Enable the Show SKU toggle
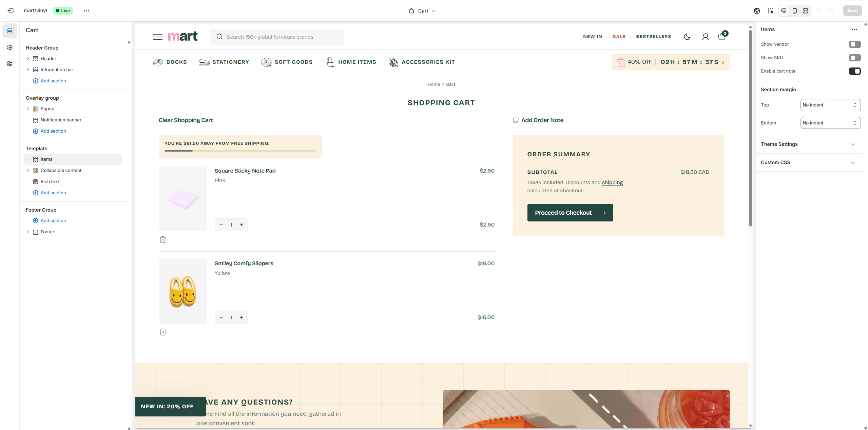This screenshot has height=430, width=868. [x=854, y=58]
